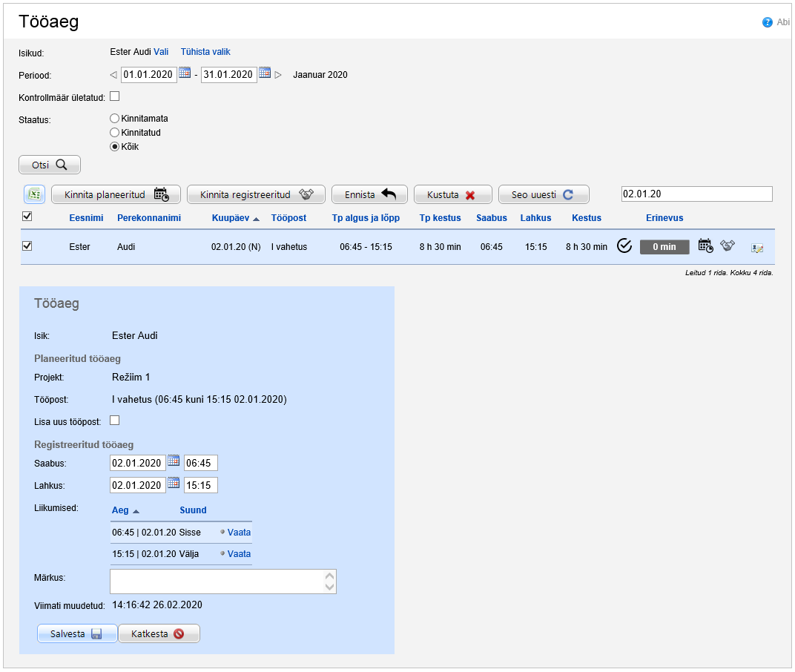Viewport: 795px width, 672px height.
Task: Open calendar picker next to Saabus date
Action: coord(174,461)
